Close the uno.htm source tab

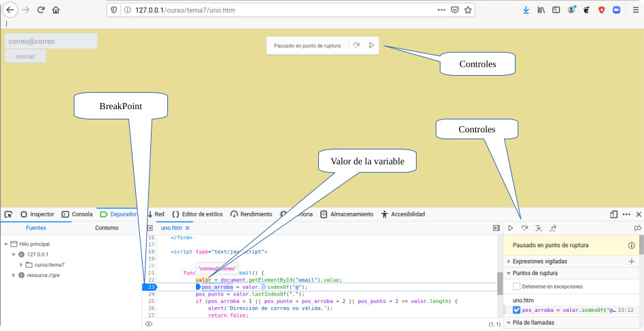pos(187,228)
